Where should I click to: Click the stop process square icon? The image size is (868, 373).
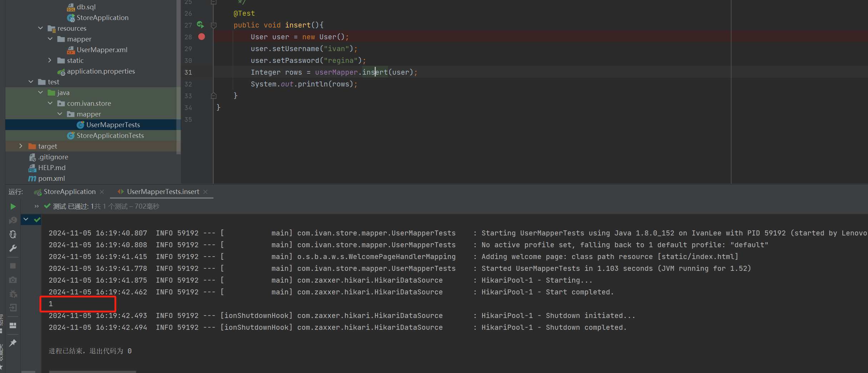click(13, 266)
